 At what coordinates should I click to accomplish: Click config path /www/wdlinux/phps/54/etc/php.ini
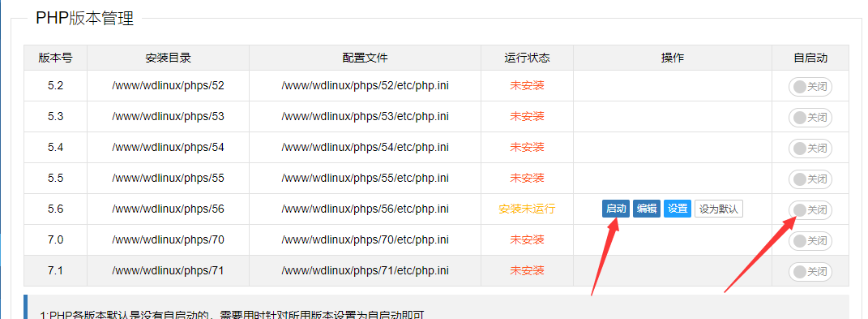(366, 148)
